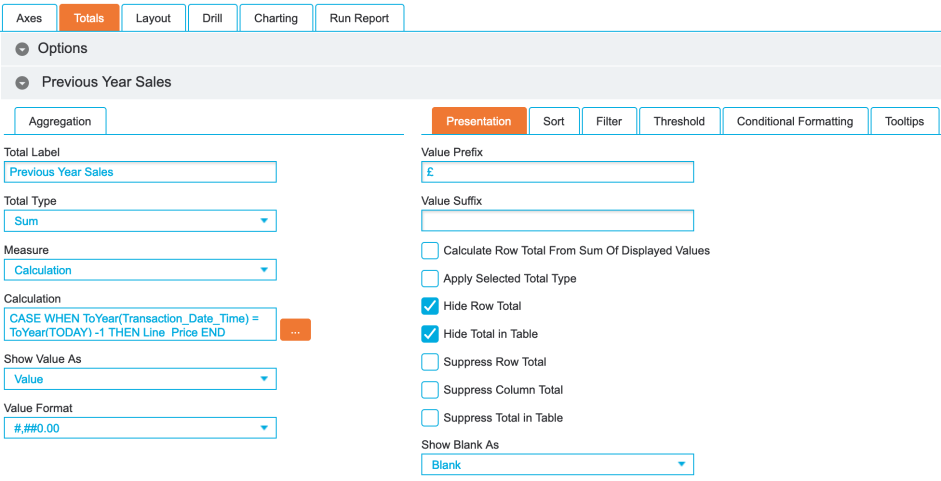Collapse the Options section arrow icon
This screenshot has width=941, height=481.
[x=22, y=49]
